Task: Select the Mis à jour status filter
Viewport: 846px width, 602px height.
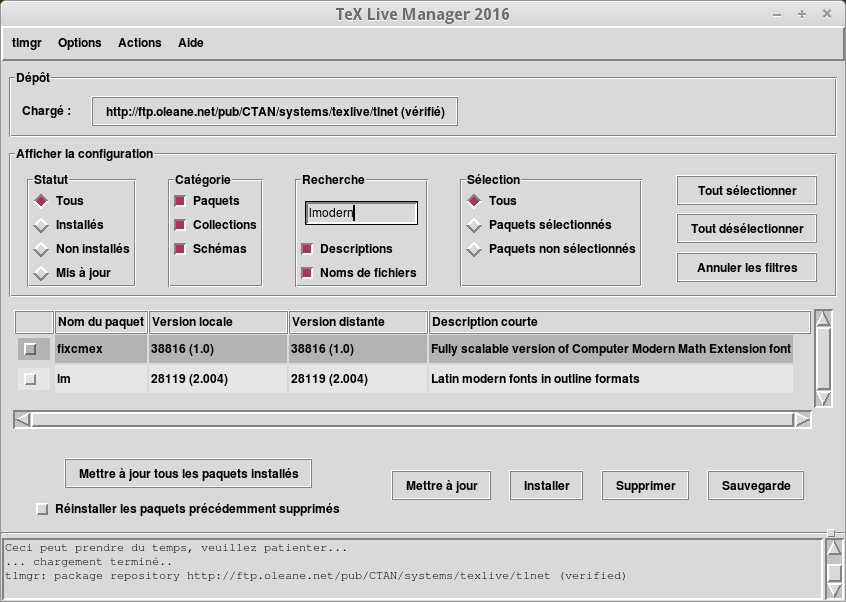Action: [x=41, y=273]
